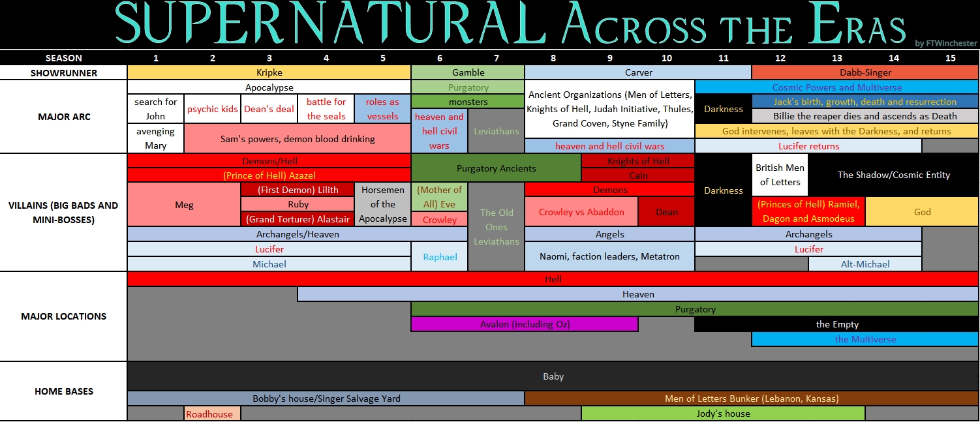Select the Dabb-Singer showrunner cell

click(865, 73)
